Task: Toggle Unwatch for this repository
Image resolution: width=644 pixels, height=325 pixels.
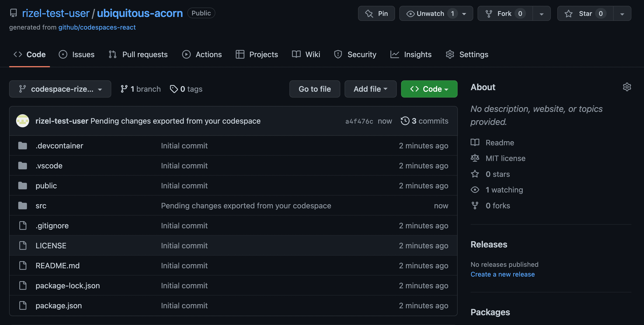Action: [430, 13]
